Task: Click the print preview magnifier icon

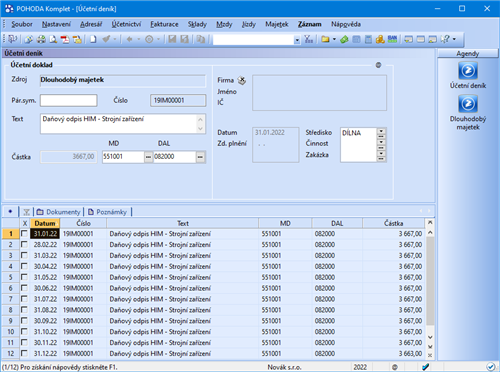Action: coord(53,39)
